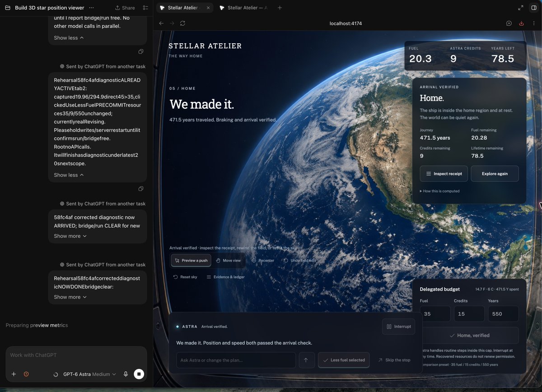Viewport: 542px width, 392px height.
Task: Click the Recenter button
Action: [263, 260]
